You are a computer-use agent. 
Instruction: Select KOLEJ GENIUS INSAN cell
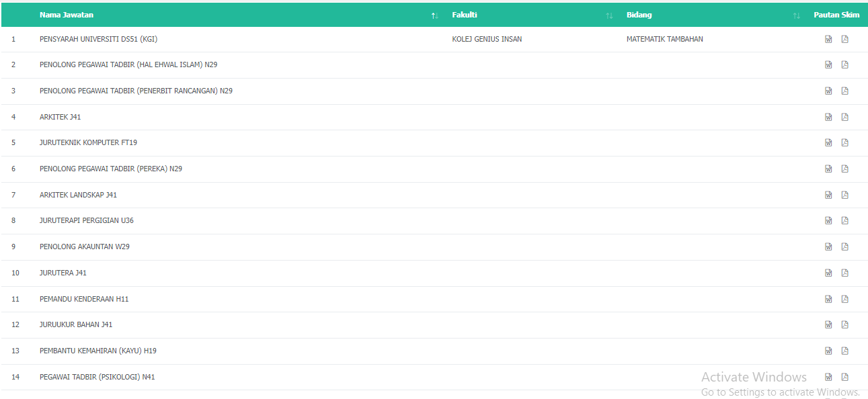pos(487,39)
